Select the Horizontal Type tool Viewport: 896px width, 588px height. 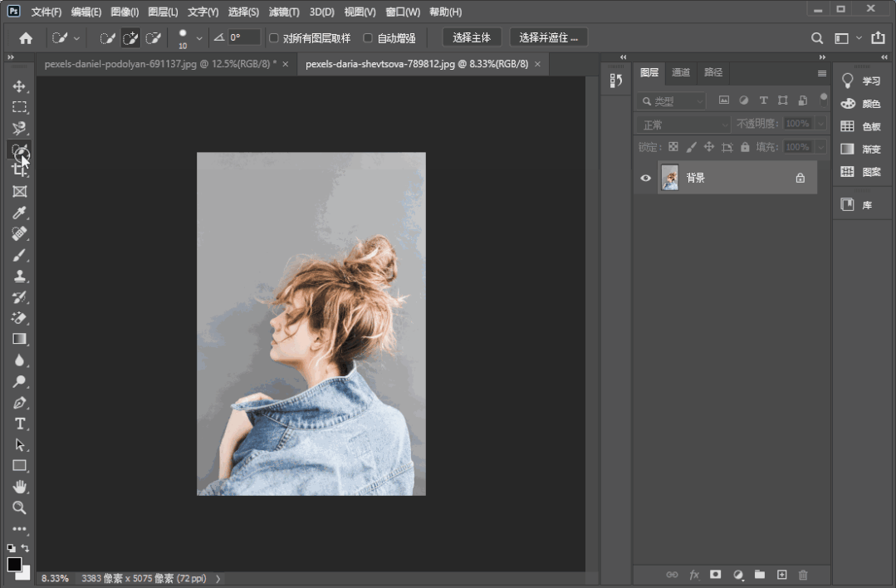[19, 424]
